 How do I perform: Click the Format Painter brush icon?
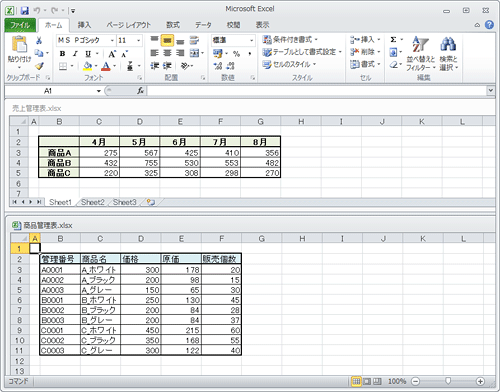[39, 66]
